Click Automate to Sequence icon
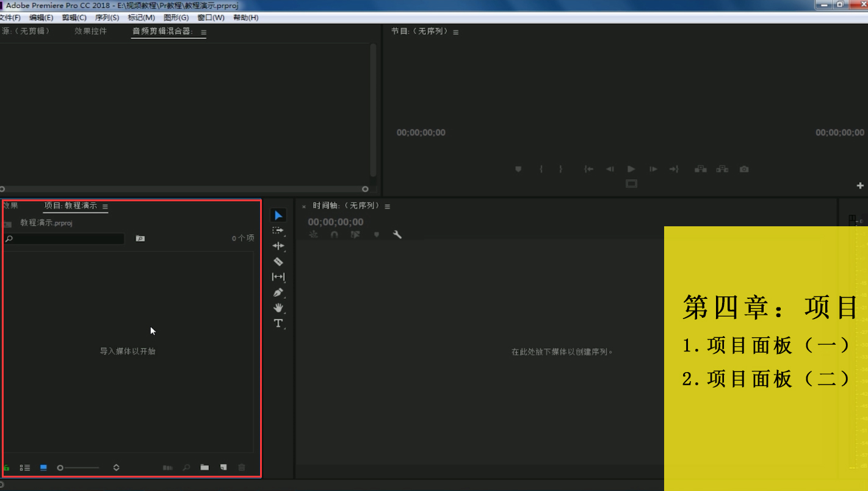868x491 pixels. [x=167, y=468]
